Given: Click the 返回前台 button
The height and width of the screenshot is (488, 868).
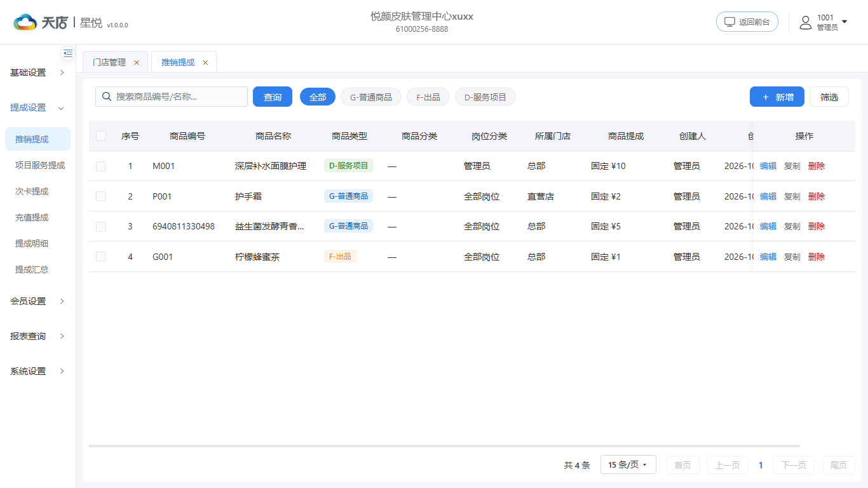Looking at the screenshot, I should tap(747, 22).
